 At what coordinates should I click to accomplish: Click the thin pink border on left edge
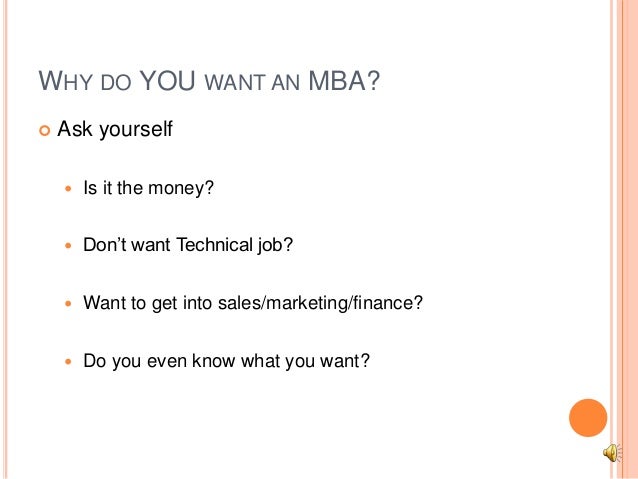(x=6, y=239)
